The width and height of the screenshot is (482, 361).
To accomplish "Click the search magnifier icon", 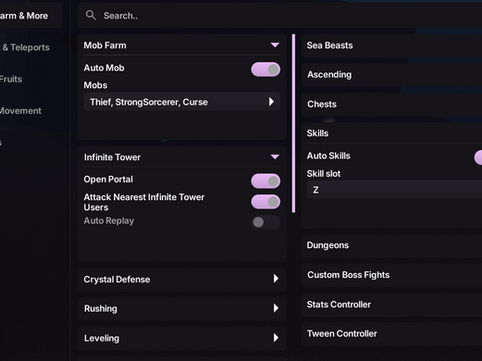I will click(x=91, y=15).
